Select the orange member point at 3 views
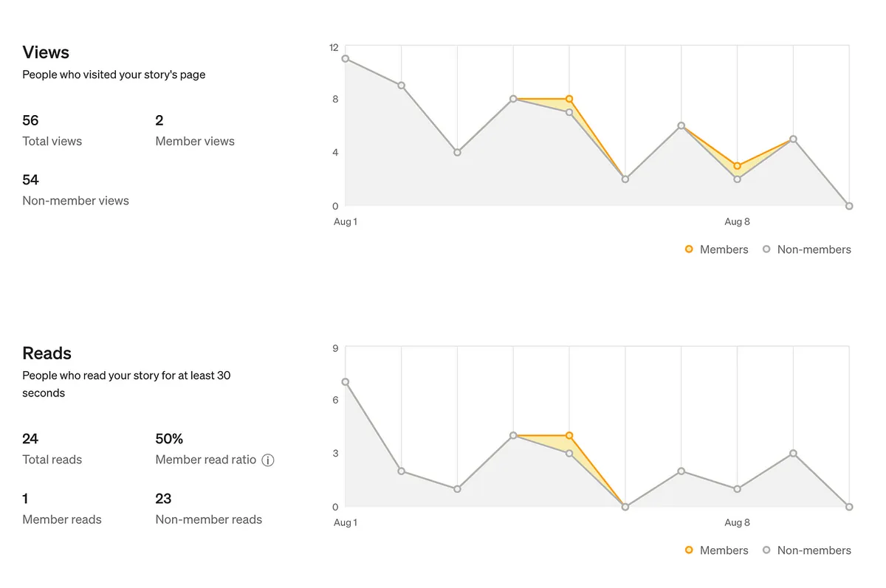Image resolution: width=886 pixels, height=588 pixels. pos(737,166)
